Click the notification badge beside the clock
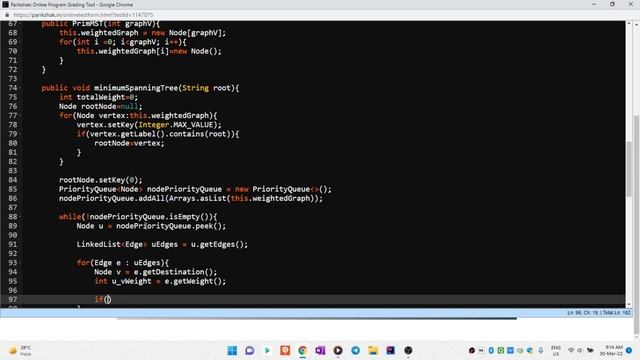 (x=629, y=350)
